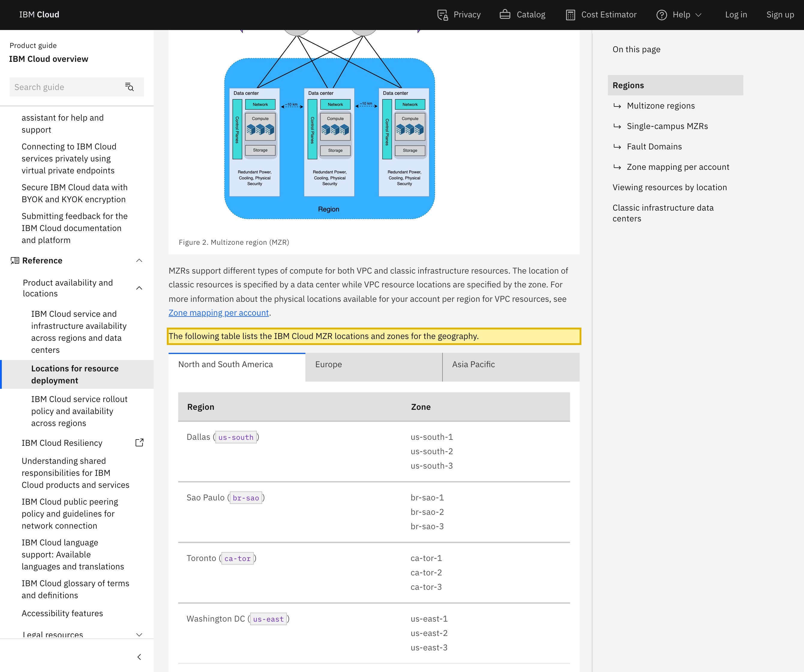Open Accessibility features page
Image resolution: width=804 pixels, height=672 pixels.
[x=62, y=613]
